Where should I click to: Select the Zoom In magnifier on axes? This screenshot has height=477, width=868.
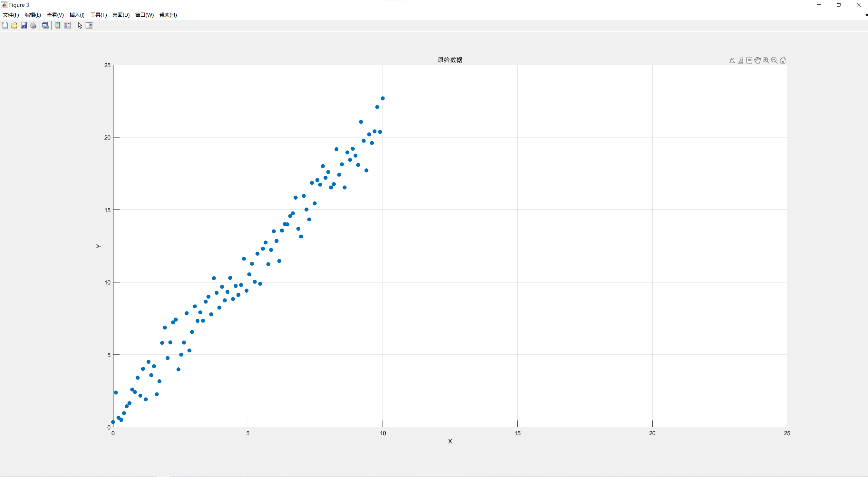click(x=766, y=60)
